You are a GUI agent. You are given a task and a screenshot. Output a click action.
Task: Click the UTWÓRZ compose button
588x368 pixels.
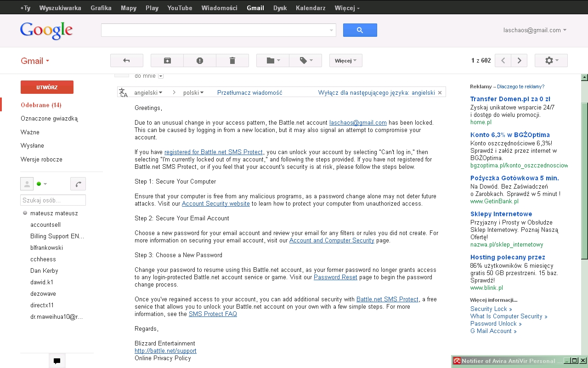[47, 87]
